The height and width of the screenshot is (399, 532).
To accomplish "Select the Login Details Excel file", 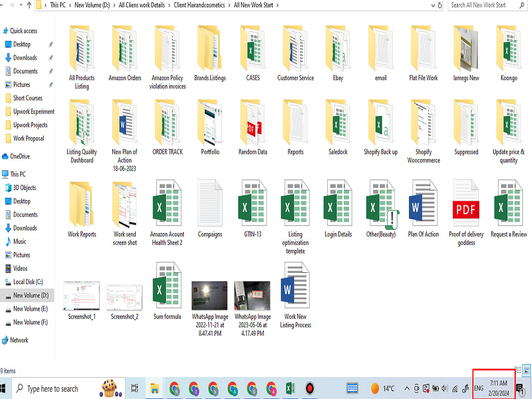I will pos(338,209).
